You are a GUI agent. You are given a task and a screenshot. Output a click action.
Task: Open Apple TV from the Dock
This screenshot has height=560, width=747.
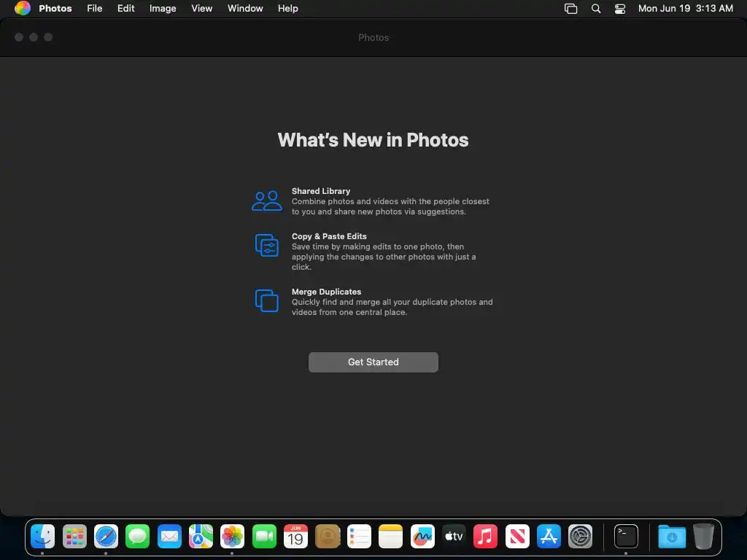coord(454,536)
